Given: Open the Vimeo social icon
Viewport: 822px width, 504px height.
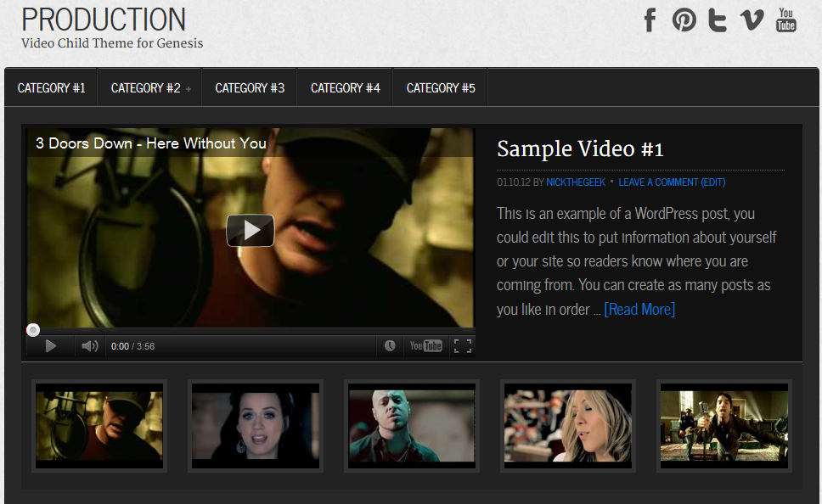Looking at the screenshot, I should pos(752,20).
